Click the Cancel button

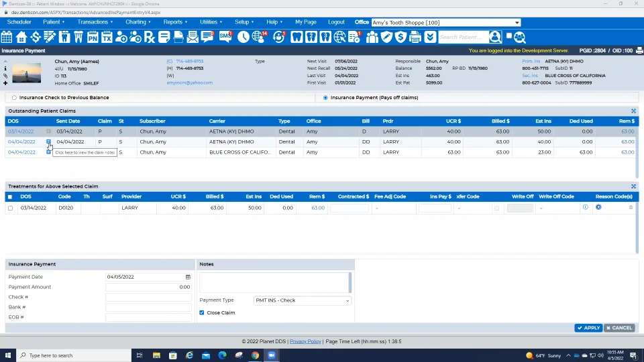(619, 328)
